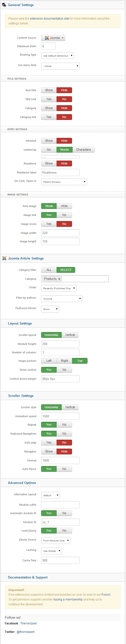The height and width of the screenshot is (644, 126).
Task: Open the Featured Articles dropdown
Action: coord(50,309)
